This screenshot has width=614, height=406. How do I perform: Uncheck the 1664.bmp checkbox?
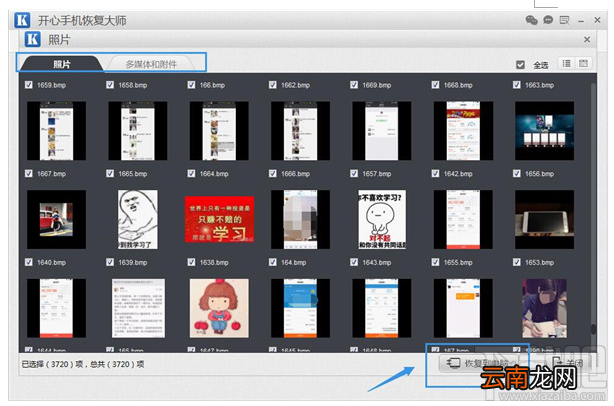click(x=191, y=173)
